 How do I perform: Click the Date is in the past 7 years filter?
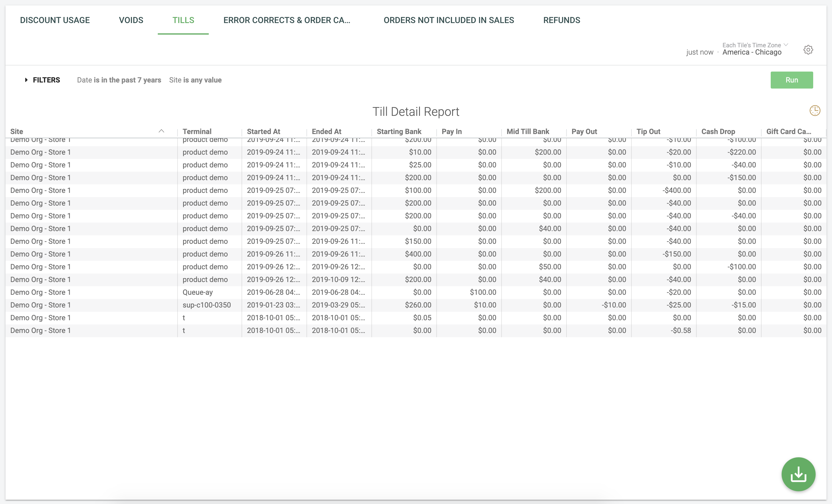(x=119, y=80)
